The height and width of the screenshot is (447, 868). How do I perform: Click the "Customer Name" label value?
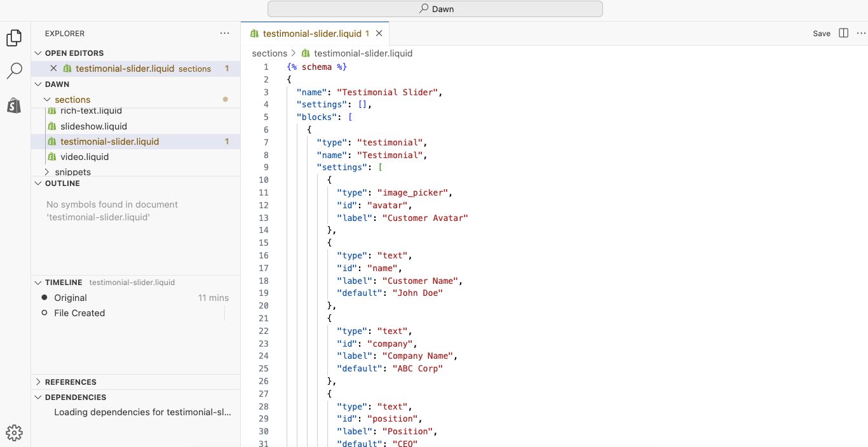tap(420, 281)
